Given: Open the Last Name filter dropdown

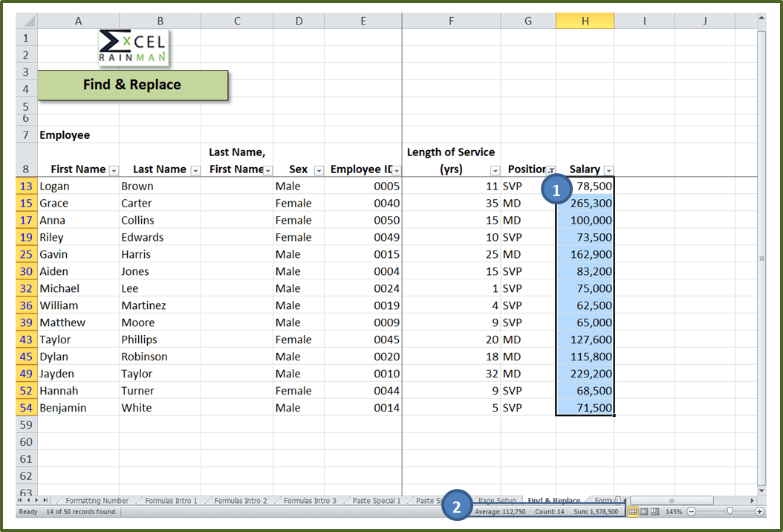Looking at the screenshot, I should [x=195, y=170].
